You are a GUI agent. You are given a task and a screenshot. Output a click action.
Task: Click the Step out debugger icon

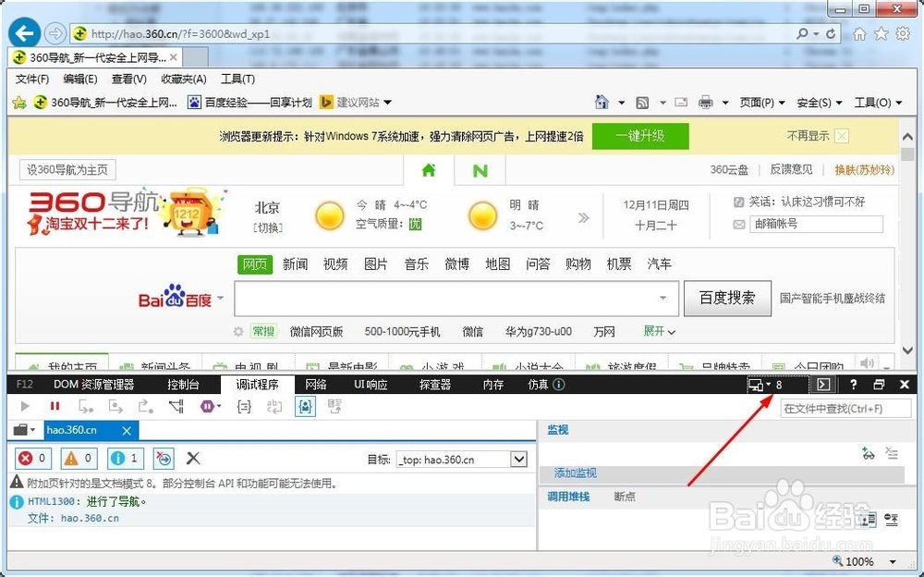click(x=146, y=406)
